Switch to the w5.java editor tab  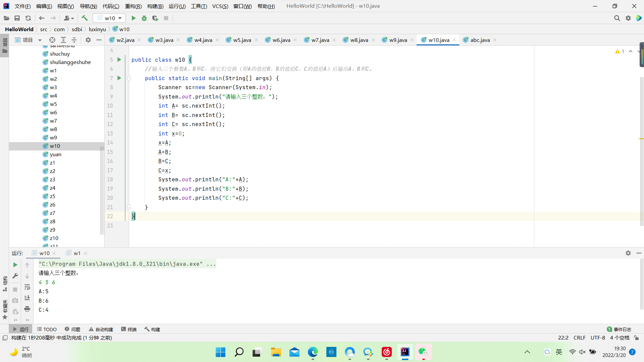pos(242,40)
